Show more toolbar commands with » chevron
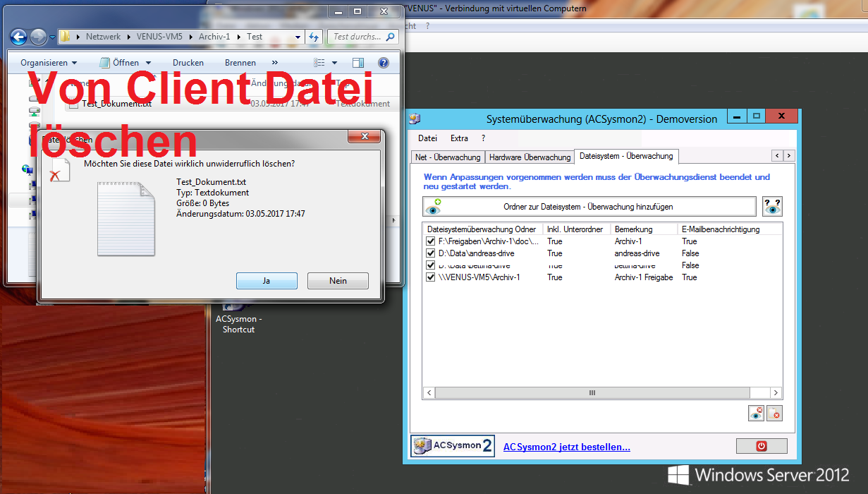Screen dimensions: 868x494 [275, 63]
